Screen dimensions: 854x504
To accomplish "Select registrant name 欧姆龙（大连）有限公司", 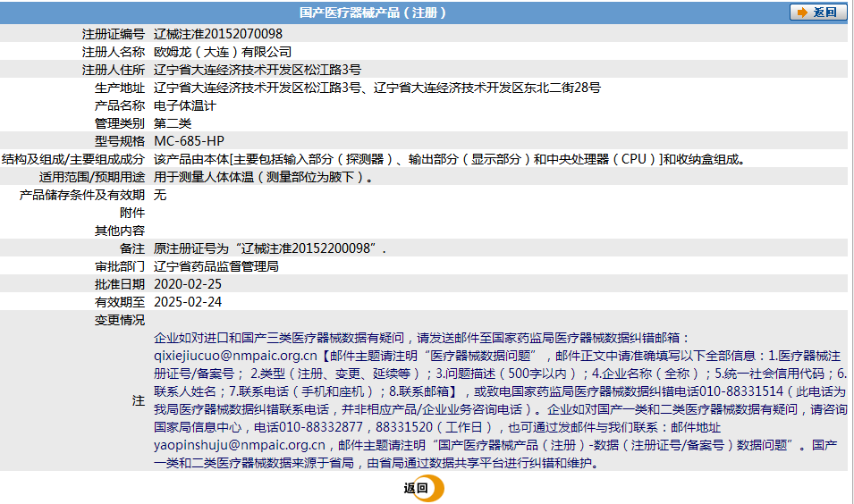I will (x=223, y=52).
